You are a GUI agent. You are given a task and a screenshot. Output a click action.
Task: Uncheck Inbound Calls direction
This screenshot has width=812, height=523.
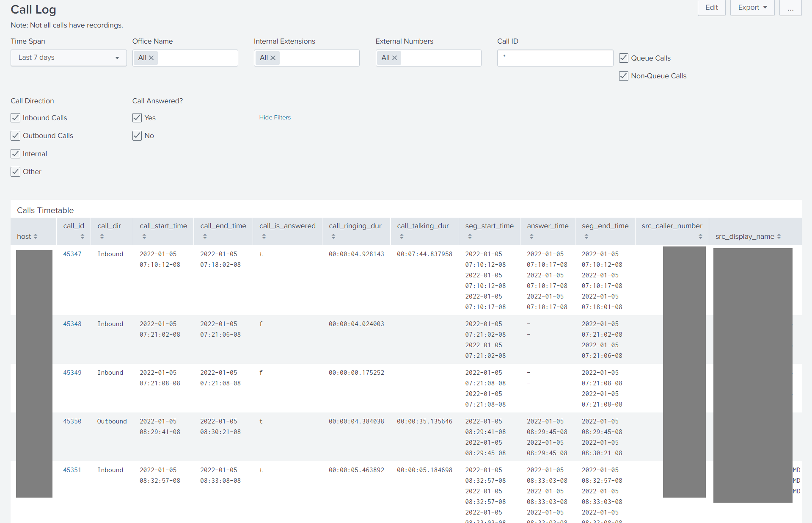(x=15, y=118)
